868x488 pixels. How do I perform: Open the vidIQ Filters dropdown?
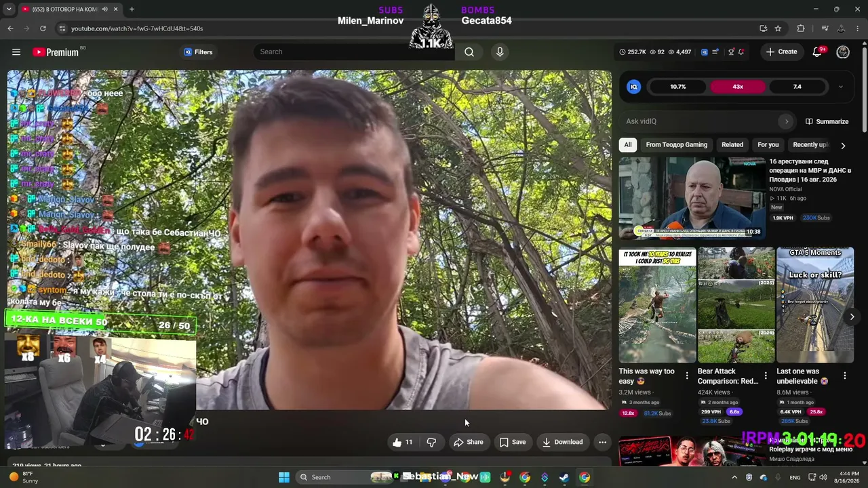[198, 52]
